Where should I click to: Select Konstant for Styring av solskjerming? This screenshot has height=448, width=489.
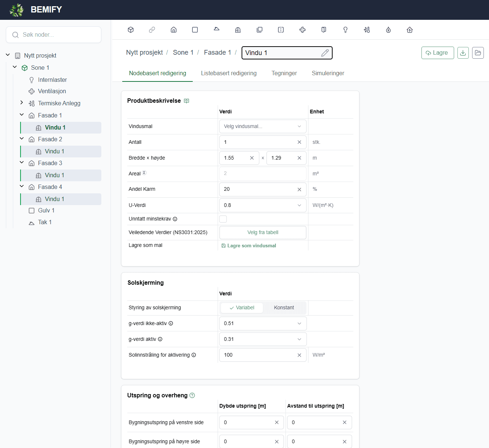(x=284, y=308)
